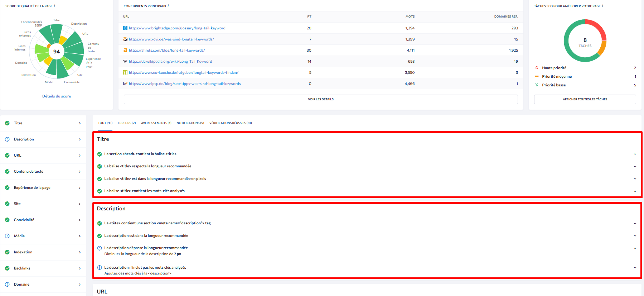Click the Priorité basse tasks row

585,85
